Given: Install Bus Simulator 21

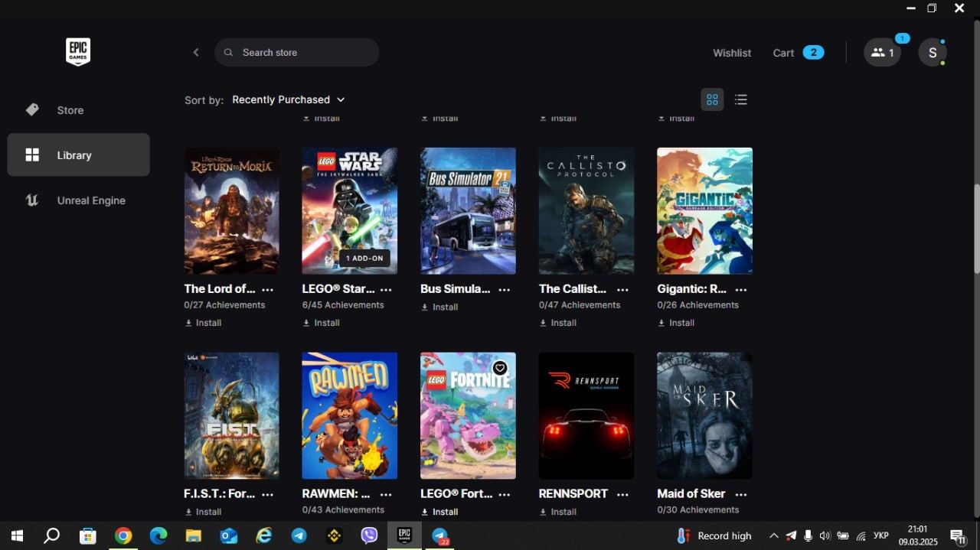Looking at the screenshot, I should tap(439, 307).
